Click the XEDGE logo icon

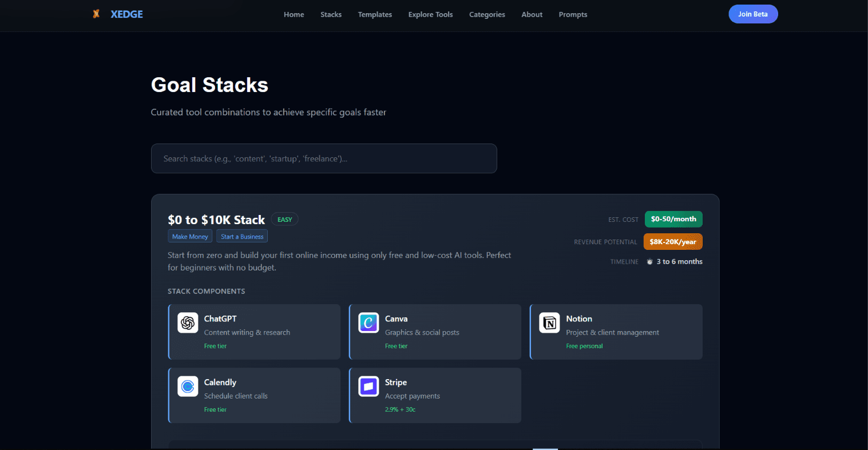96,14
